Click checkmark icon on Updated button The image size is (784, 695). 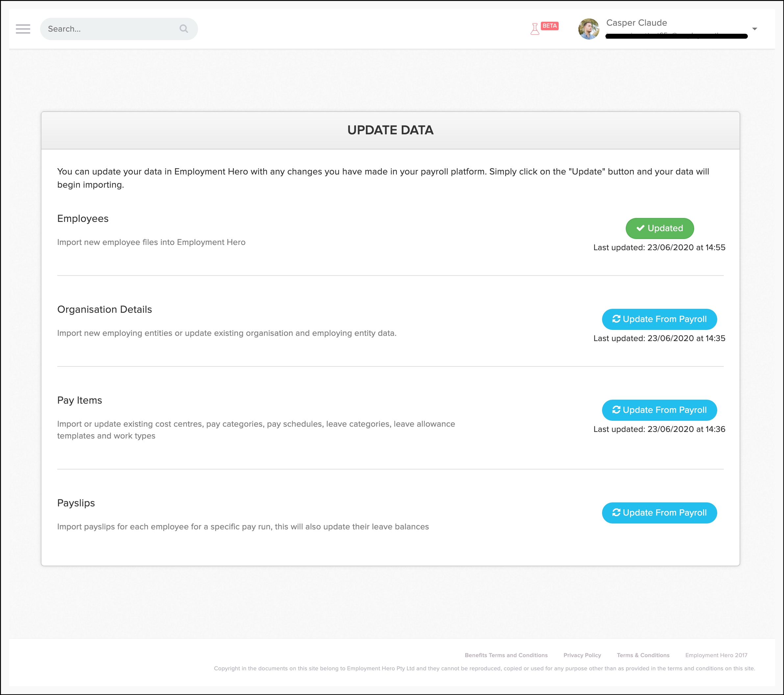click(x=640, y=228)
